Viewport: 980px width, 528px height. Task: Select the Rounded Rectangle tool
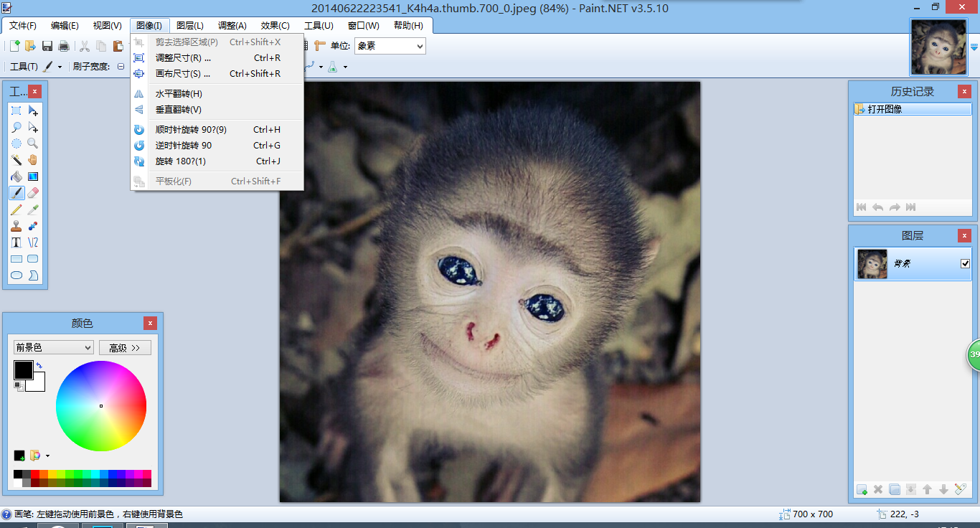tap(33, 259)
